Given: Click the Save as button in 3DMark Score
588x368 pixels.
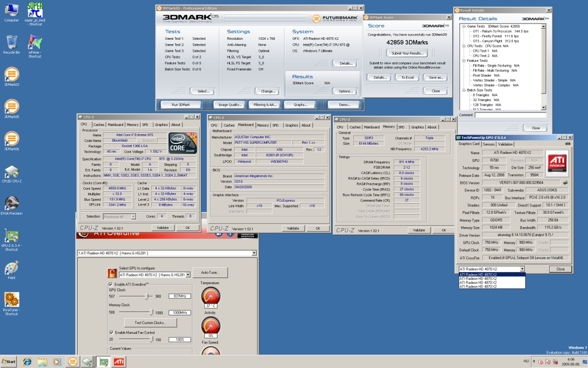Looking at the screenshot, I should [436, 77].
